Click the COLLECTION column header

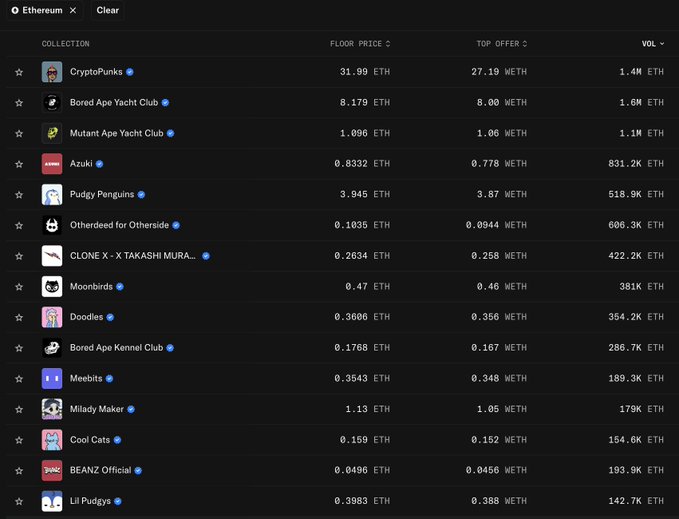click(65, 44)
